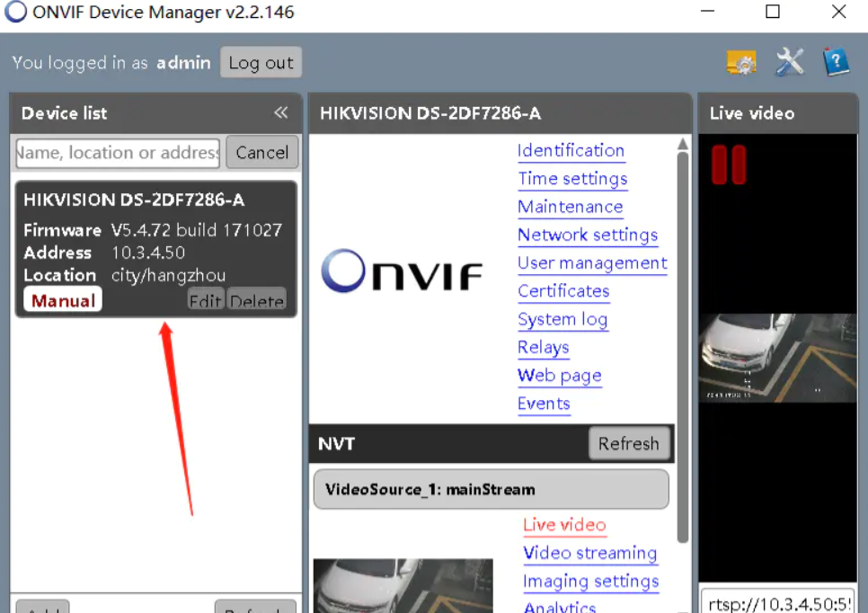Edit the HIKVISION device entry

[x=205, y=300]
